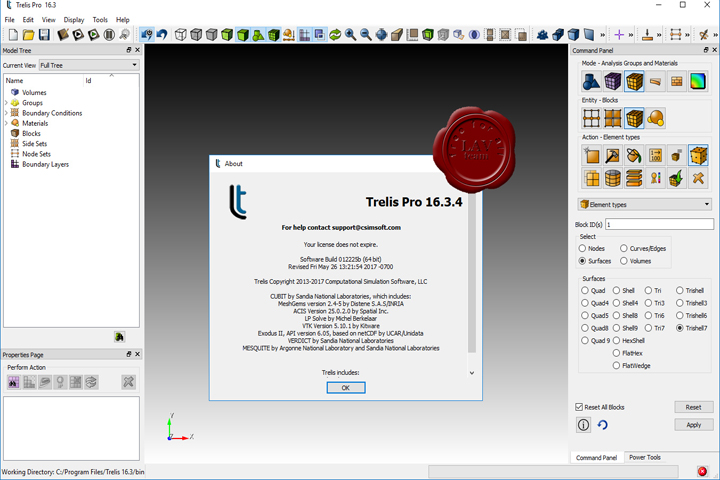The image size is (720, 480).
Task: Choose the Materials sphere entity icon
Action: click(x=655, y=118)
